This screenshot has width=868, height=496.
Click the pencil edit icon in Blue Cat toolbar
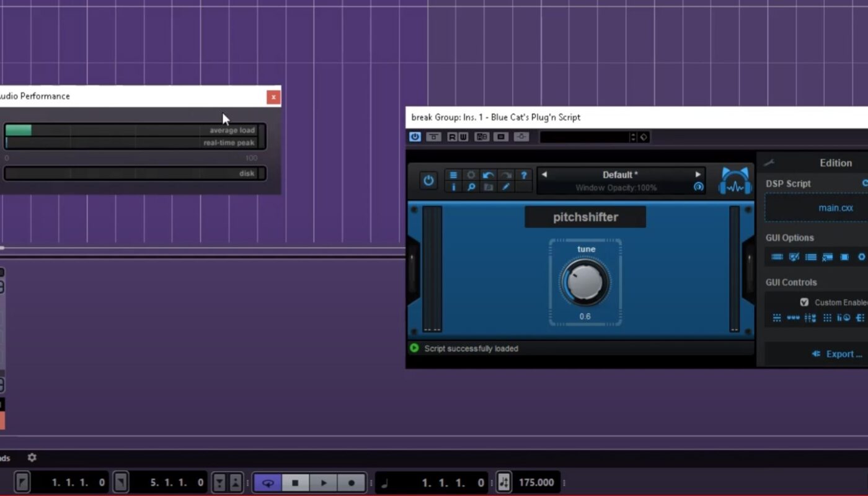[x=506, y=187]
